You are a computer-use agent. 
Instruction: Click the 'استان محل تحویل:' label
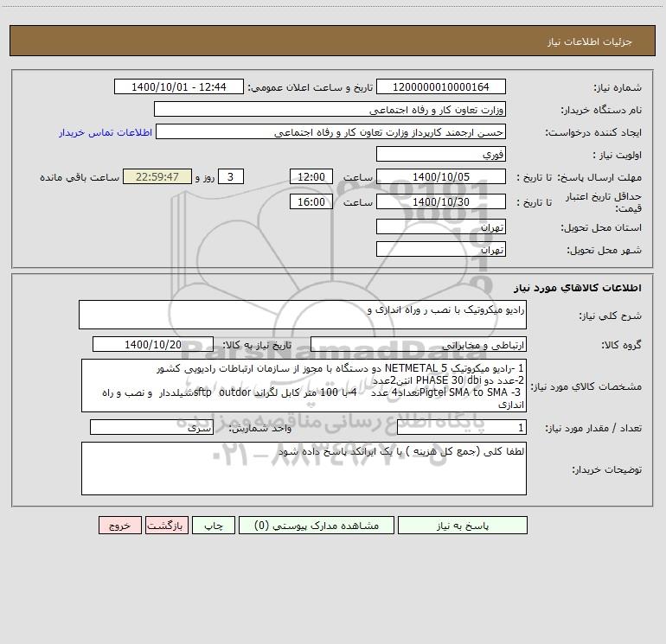(601, 227)
